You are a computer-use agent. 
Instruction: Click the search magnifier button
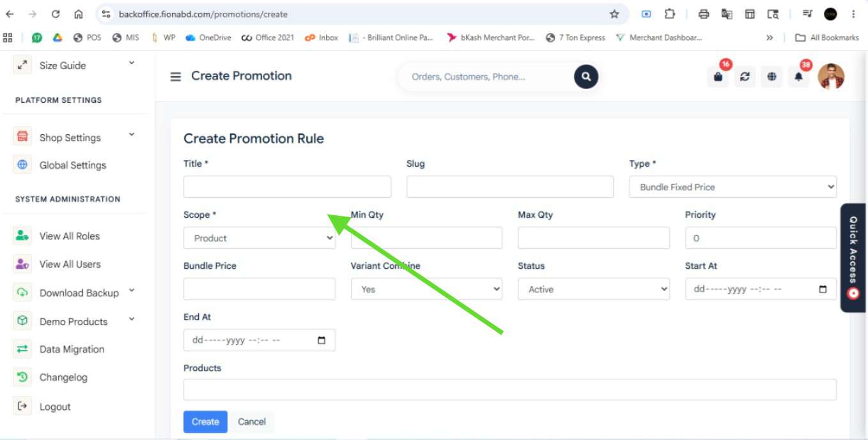tap(585, 77)
